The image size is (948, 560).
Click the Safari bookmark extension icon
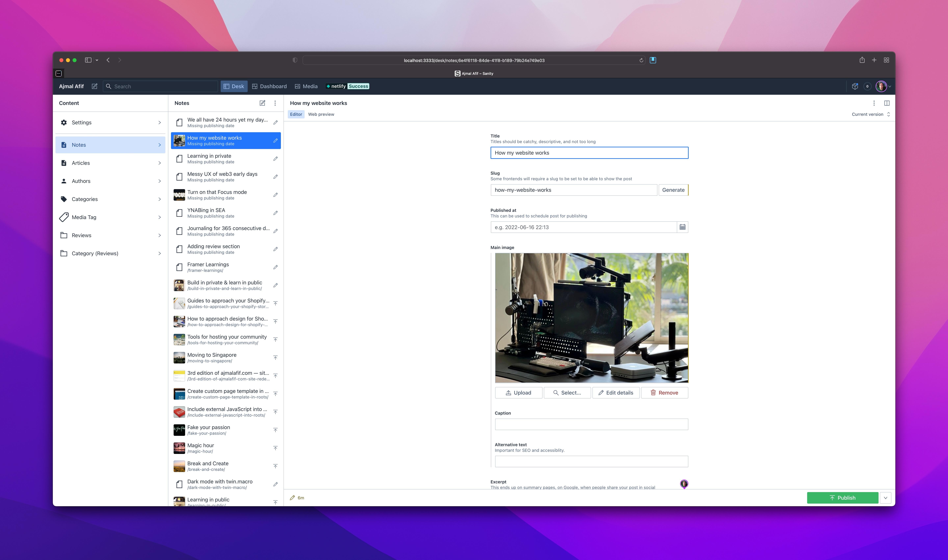pos(653,60)
